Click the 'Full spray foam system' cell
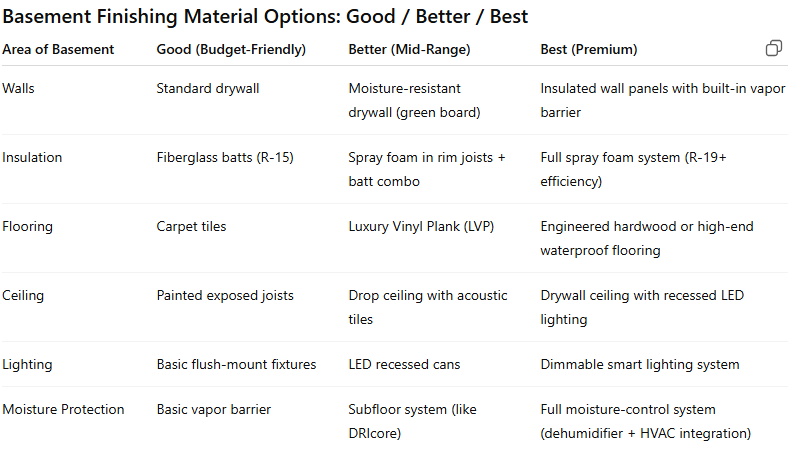800x453 pixels. pyautogui.click(x=633, y=169)
